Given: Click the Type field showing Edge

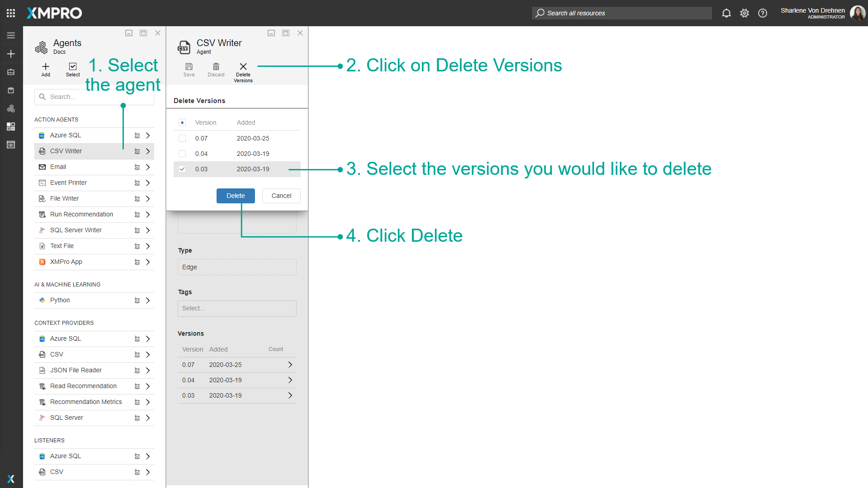Looking at the screenshot, I should coord(237,267).
